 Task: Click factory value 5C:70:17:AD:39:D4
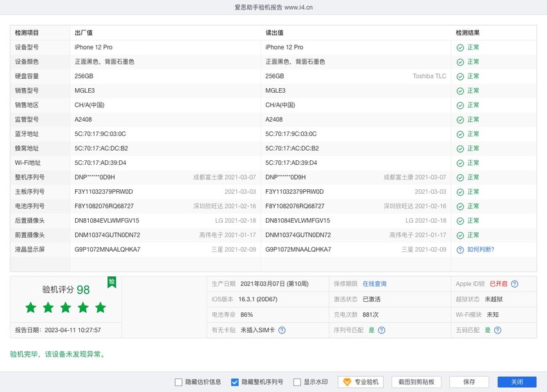pyautogui.click(x=100, y=163)
